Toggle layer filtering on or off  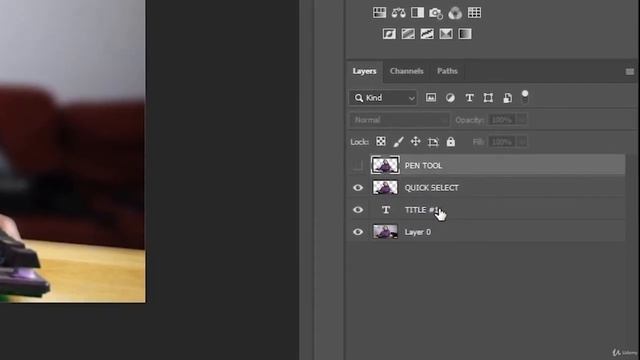[x=525, y=97]
